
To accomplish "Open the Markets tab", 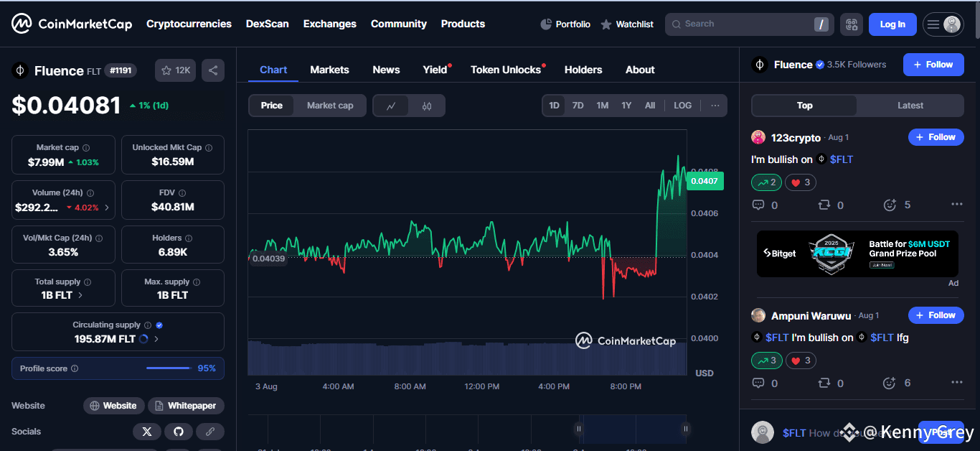I will (329, 70).
